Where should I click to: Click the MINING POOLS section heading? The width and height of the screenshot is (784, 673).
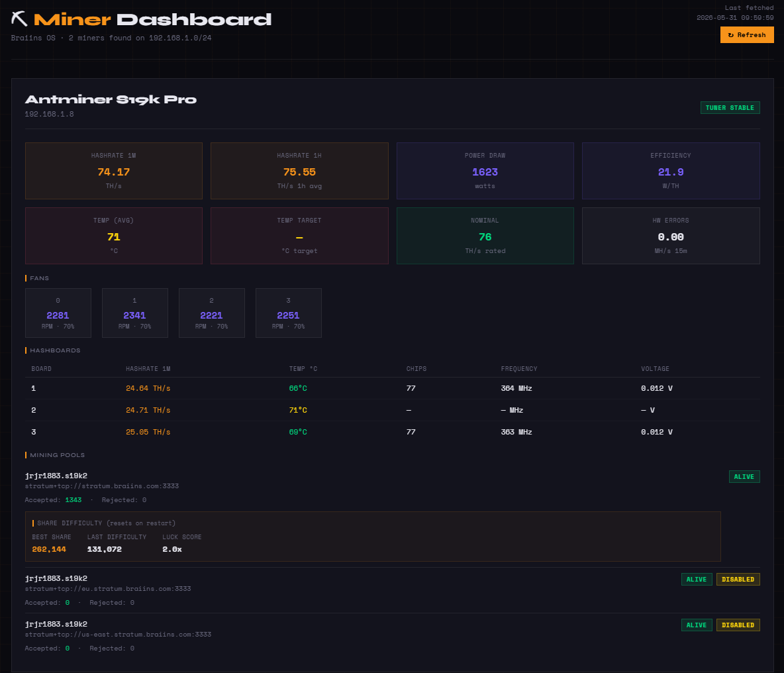tap(58, 456)
